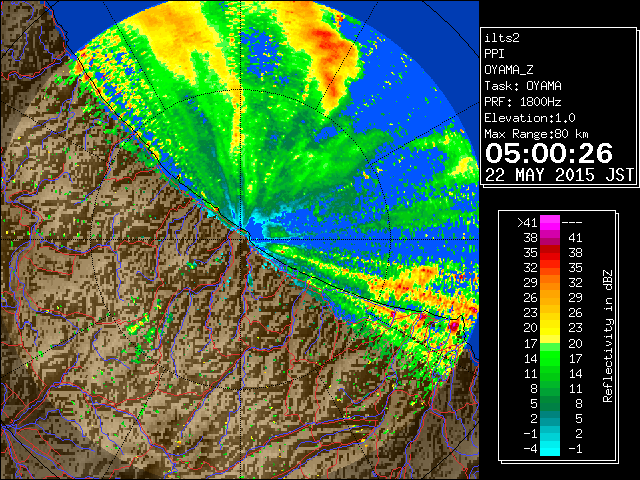This screenshot has width=640, height=480.
Task: Click the orange 29-32 dBZ legend swatch
Action: [x=550, y=283]
